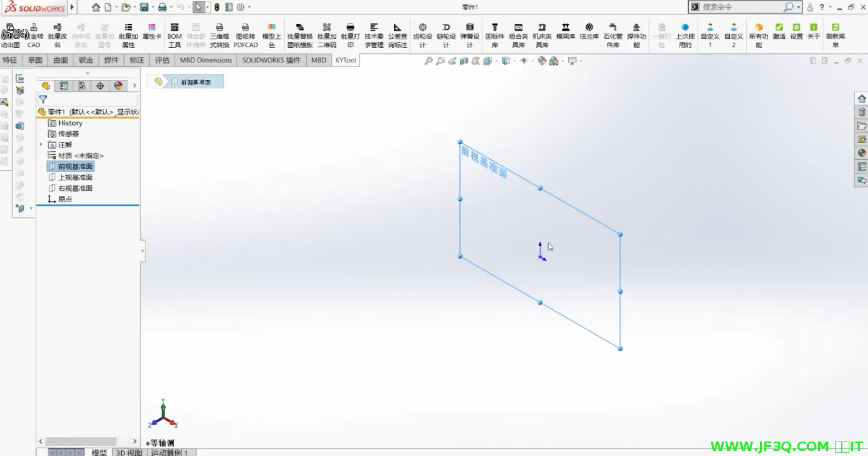
Task: Open 石化管件库 pipe fittings library
Action: point(613,35)
